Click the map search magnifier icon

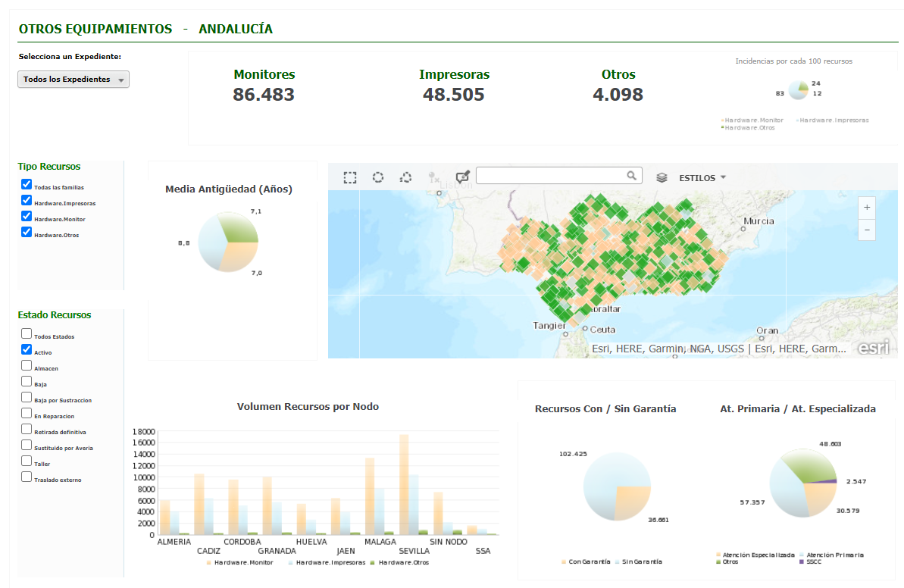(x=632, y=175)
